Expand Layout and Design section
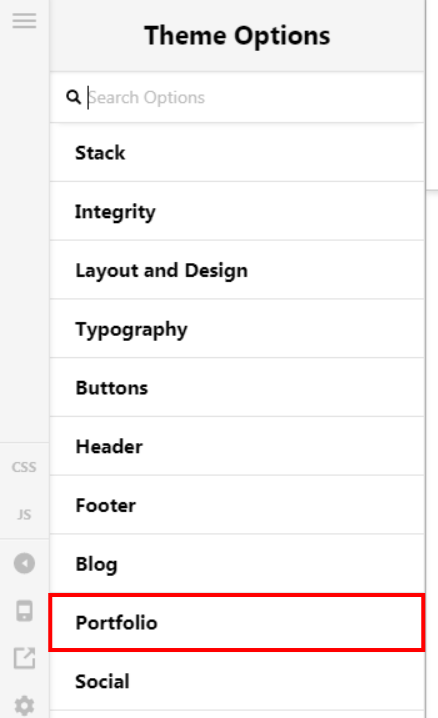 click(237, 270)
